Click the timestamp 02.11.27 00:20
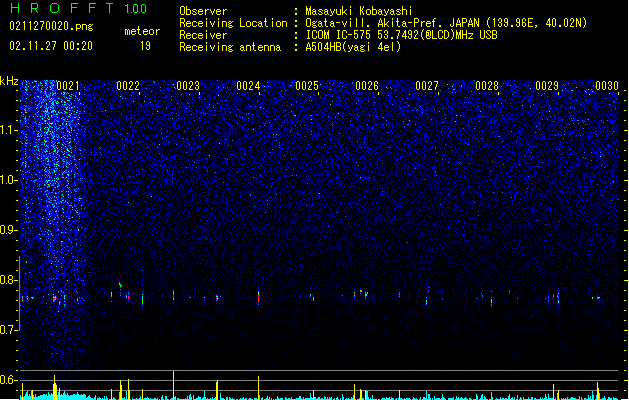 pos(51,46)
